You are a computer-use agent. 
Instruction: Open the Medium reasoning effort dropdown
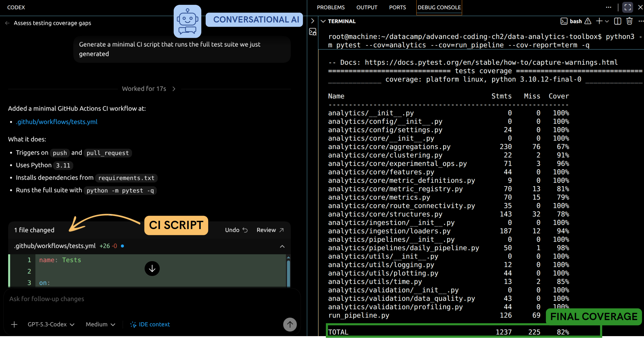pyautogui.click(x=100, y=324)
